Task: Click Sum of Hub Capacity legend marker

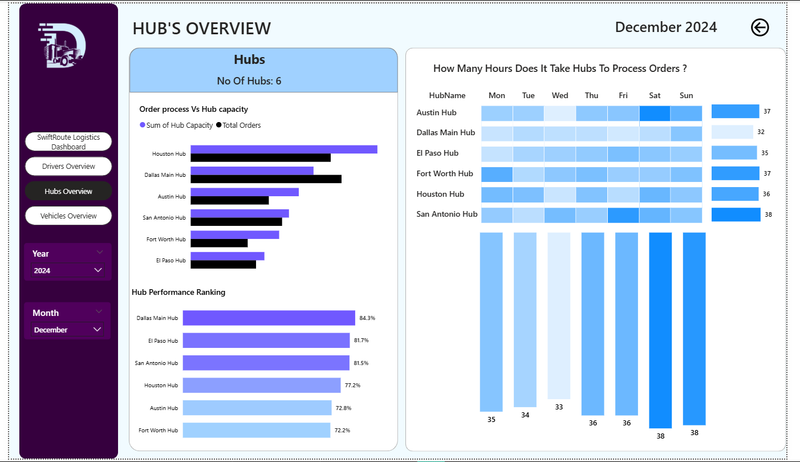Action: point(142,125)
